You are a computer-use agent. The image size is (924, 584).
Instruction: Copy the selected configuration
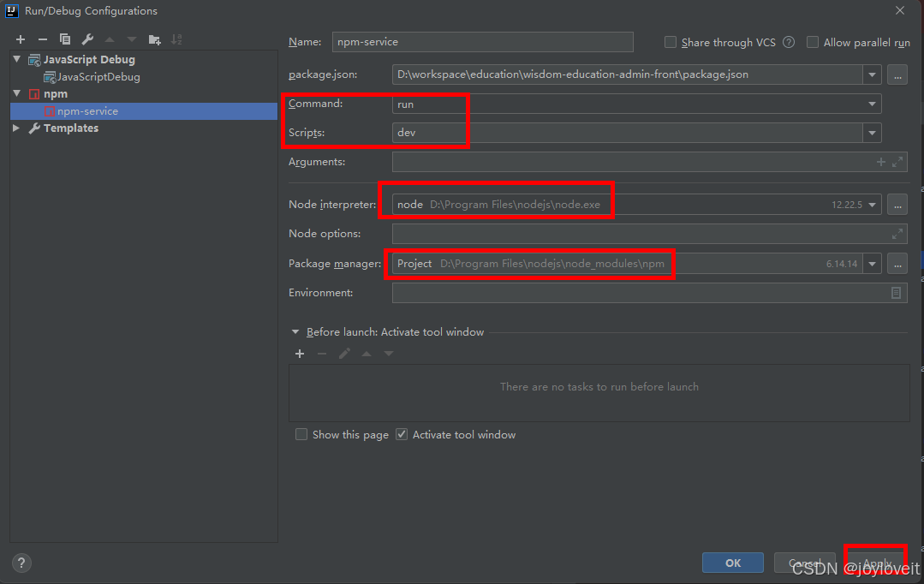click(x=65, y=39)
